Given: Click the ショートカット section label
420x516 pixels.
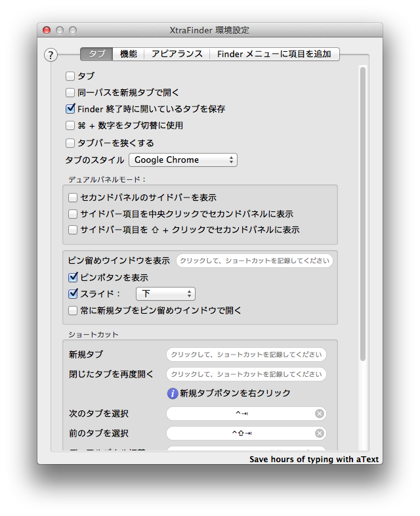Looking at the screenshot, I should [93, 334].
